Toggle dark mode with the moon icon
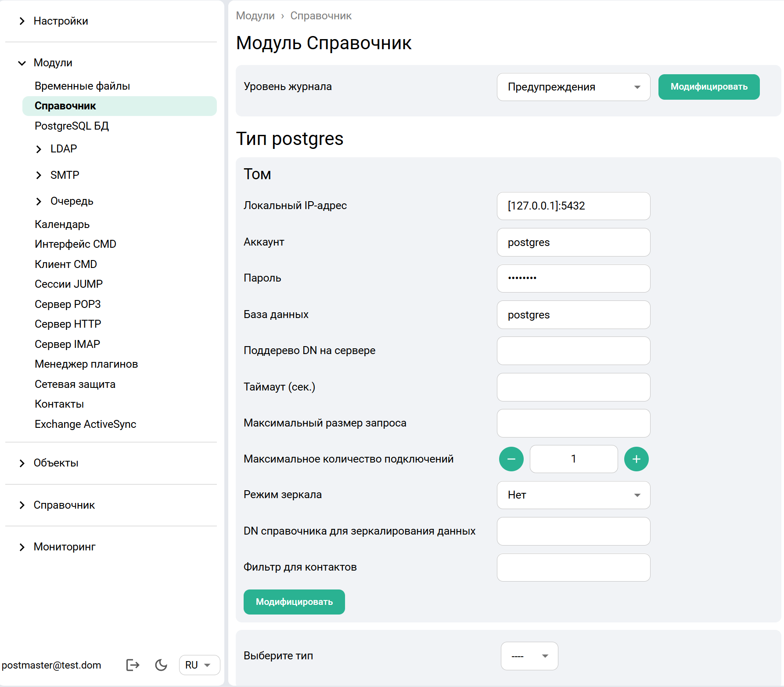The width and height of the screenshot is (784, 687). 161,665
